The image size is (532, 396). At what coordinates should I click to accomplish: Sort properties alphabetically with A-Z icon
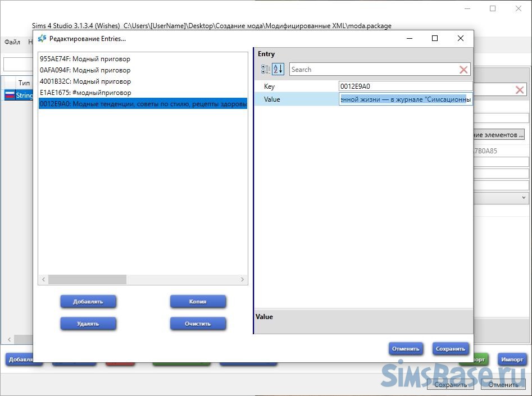click(278, 69)
